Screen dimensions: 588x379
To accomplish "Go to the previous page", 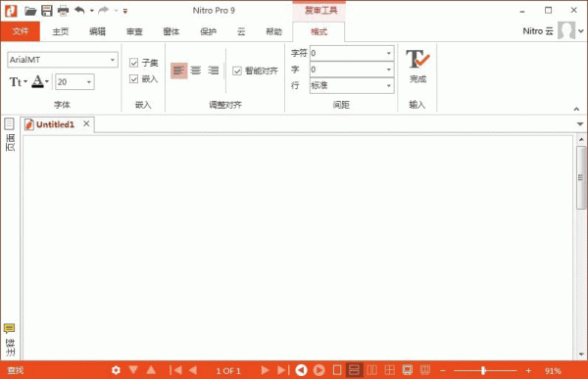I will tap(193, 370).
